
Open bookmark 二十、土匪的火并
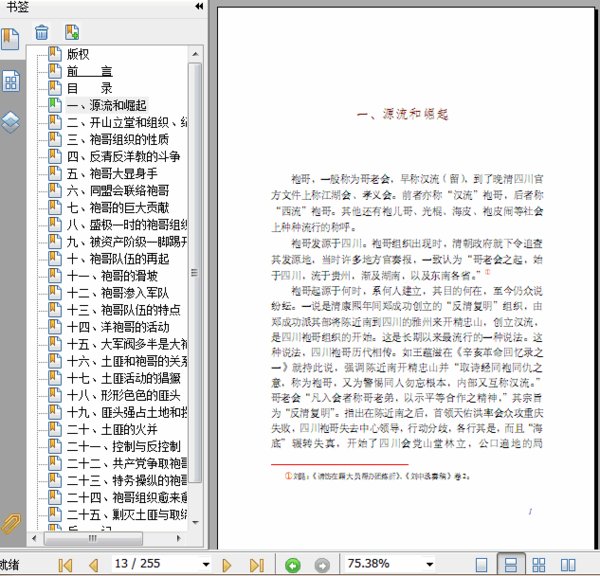(x=112, y=430)
